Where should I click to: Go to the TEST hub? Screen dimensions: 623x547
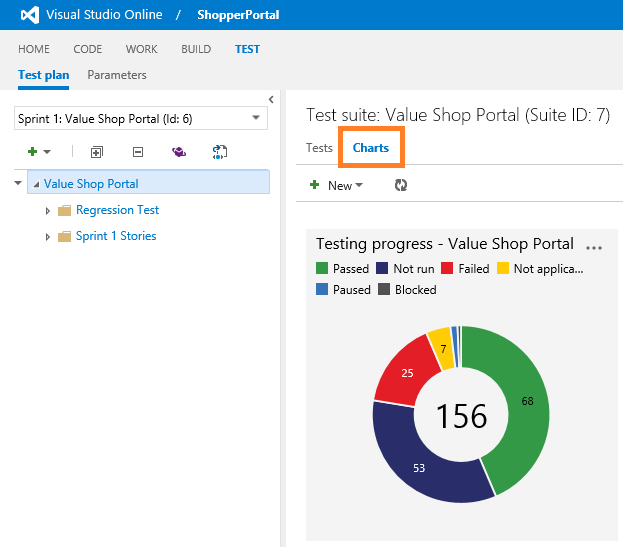247,49
